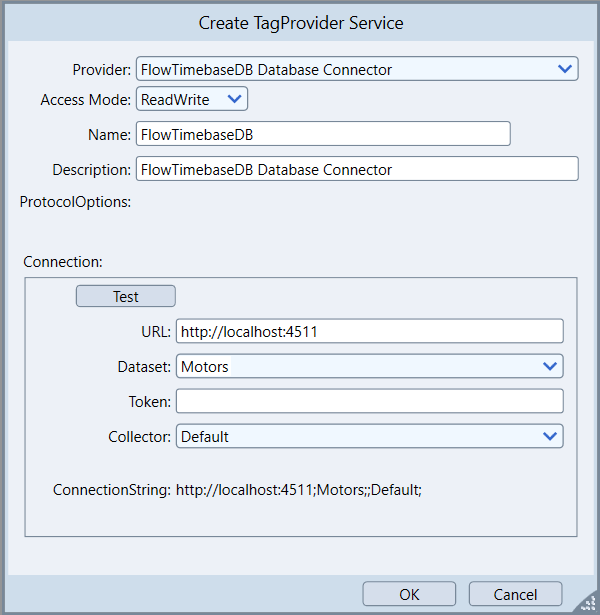Click the Name field containing FlowTimebaseDB
Screen dimensions: 600x615
[323, 134]
